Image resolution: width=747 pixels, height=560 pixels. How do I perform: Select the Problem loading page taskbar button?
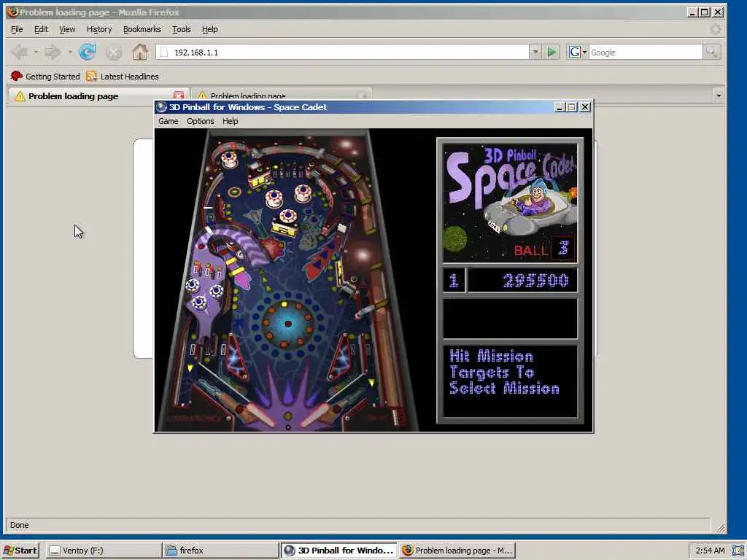(457, 551)
